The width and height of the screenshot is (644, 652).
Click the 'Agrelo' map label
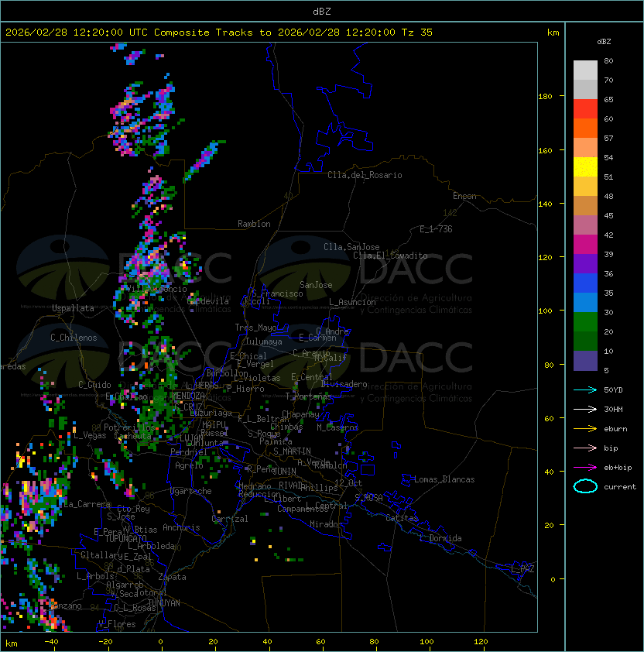point(189,465)
